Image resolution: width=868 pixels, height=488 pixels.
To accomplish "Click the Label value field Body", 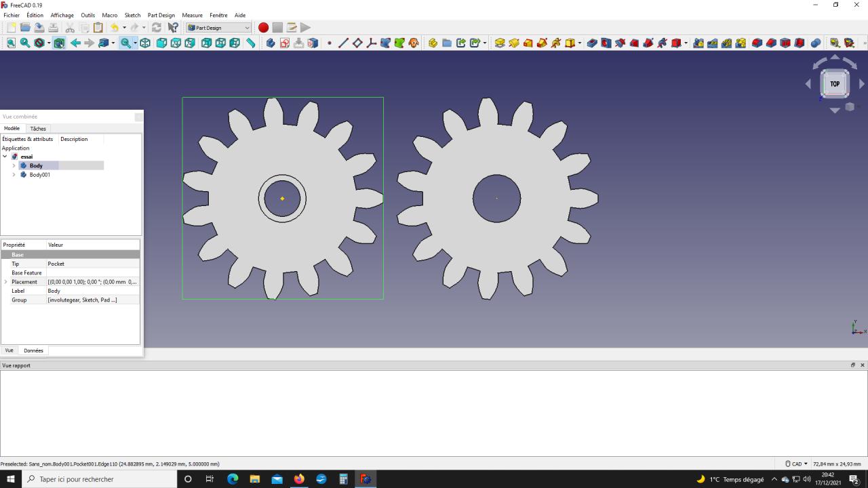I will click(93, 291).
